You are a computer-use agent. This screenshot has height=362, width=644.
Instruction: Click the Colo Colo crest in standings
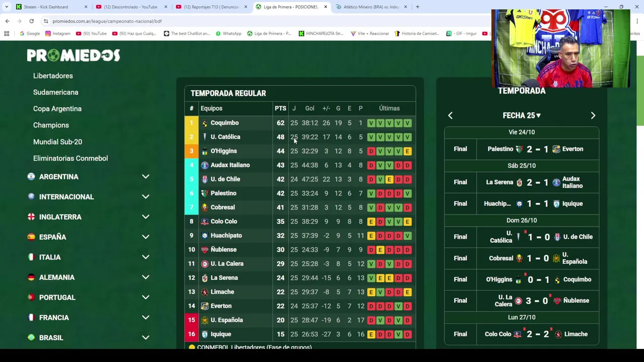pyautogui.click(x=205, y=222)
